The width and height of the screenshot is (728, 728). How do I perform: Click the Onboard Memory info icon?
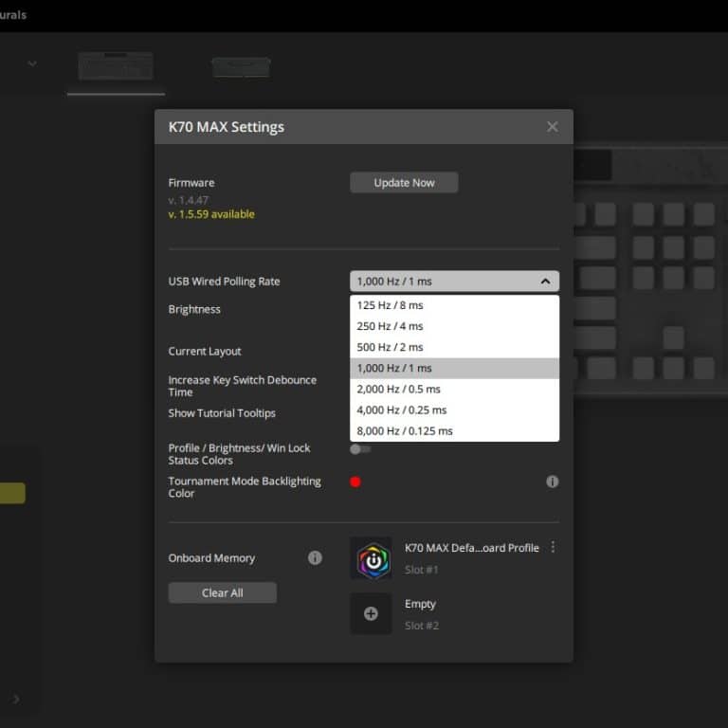pyautogui.click(x=315, y=558)
